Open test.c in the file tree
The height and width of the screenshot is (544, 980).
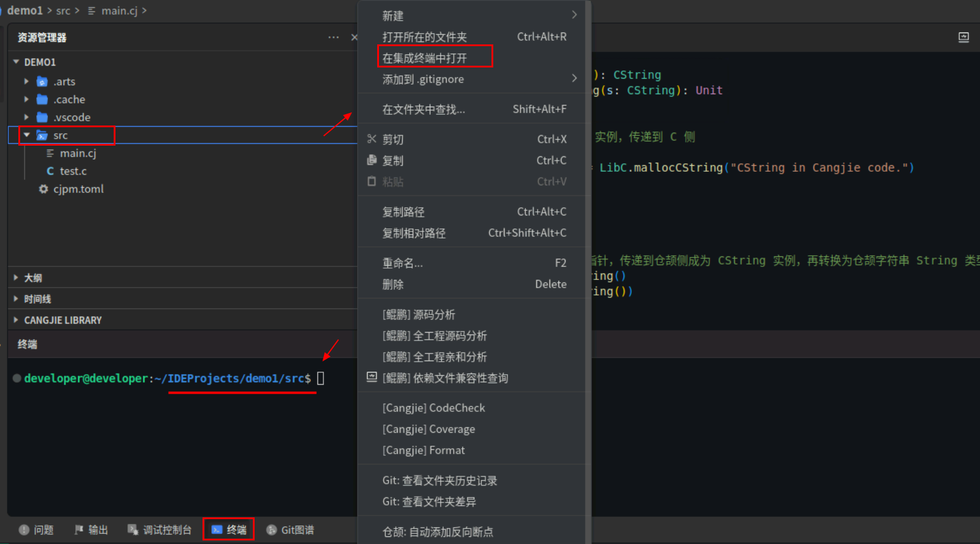tap(73, 171)
